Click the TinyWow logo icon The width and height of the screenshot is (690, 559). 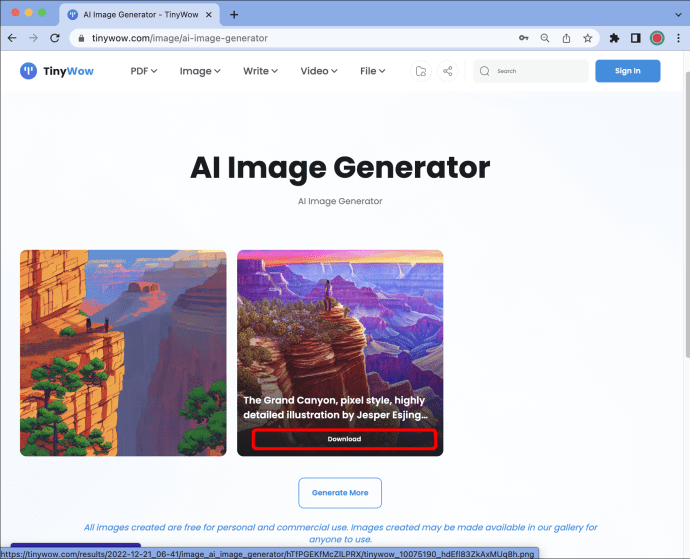pyautogui.click(x=29, y=71)
